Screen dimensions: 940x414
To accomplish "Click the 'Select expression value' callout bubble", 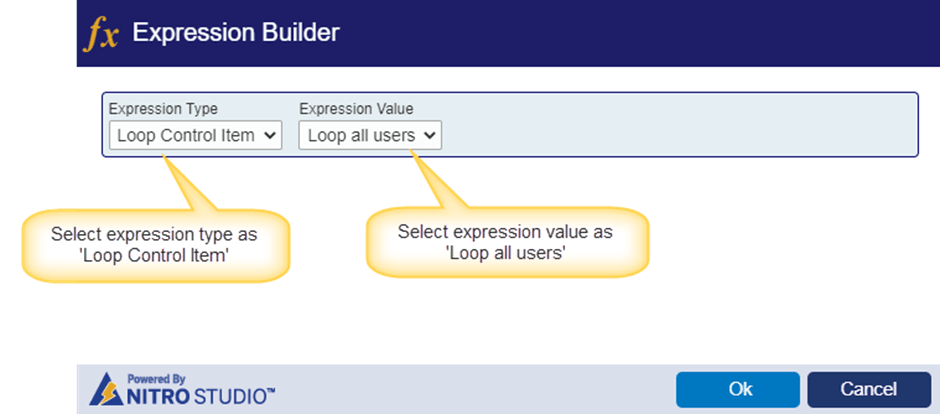I will [507, 243].
